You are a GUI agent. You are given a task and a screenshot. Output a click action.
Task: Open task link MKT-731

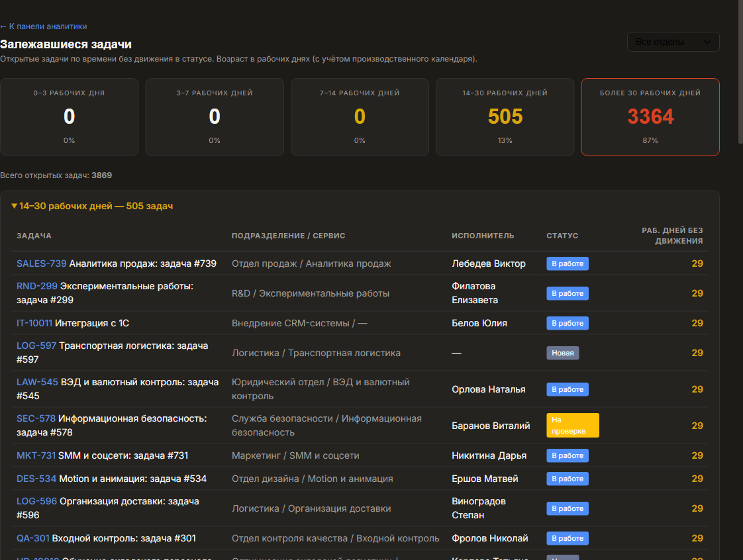(x=36, y=455)
